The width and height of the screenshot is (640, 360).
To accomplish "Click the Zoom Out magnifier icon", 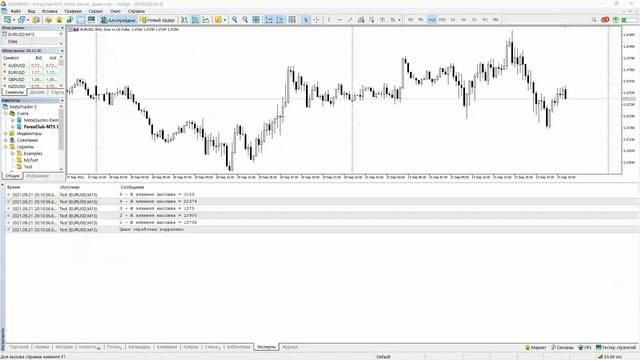I will click(x=245, y=20).
